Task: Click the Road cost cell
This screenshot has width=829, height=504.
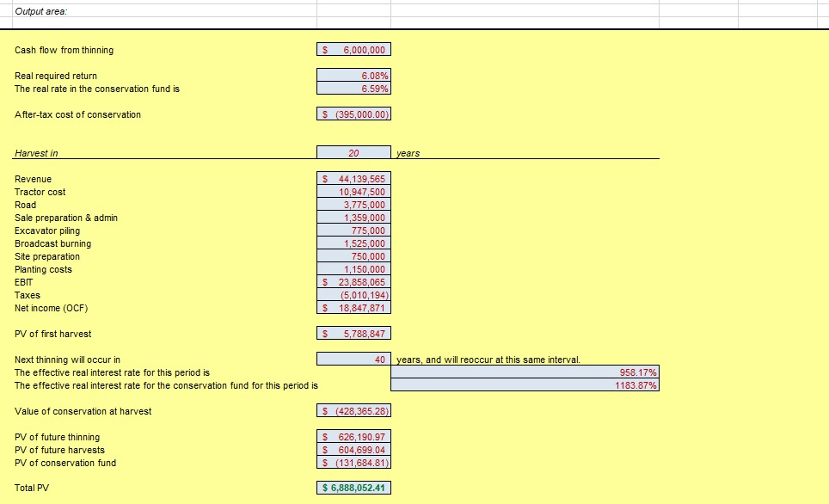Action: tap(354, 205)
